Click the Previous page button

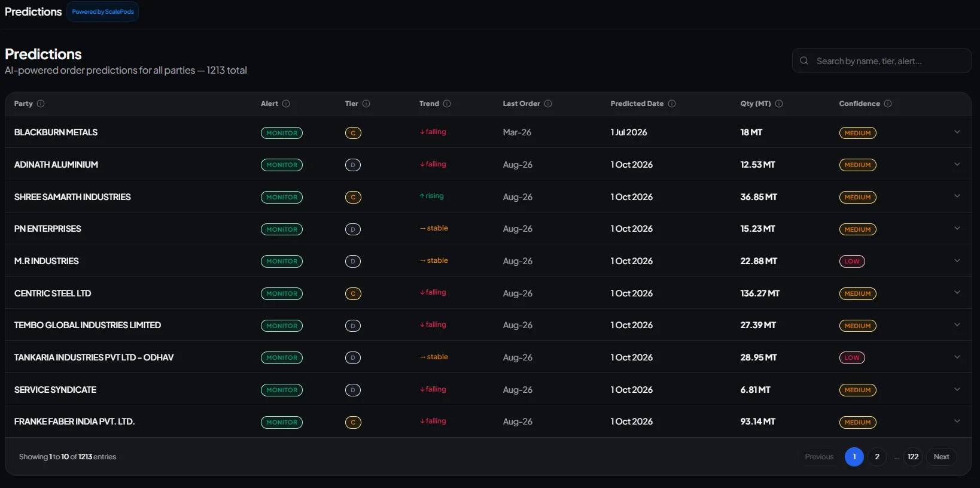[819, 457]
